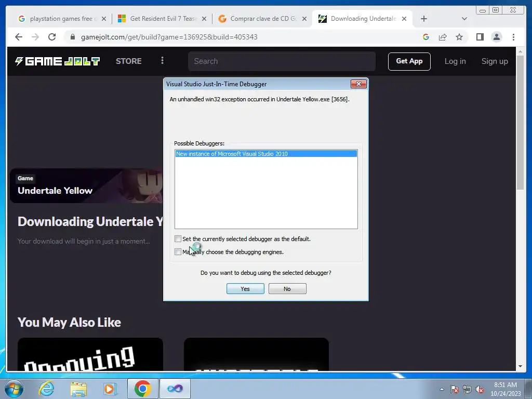The width and height of the screenshot is (532, 399).
Task: Click Yes to debug
Action: tap(245, 289)
